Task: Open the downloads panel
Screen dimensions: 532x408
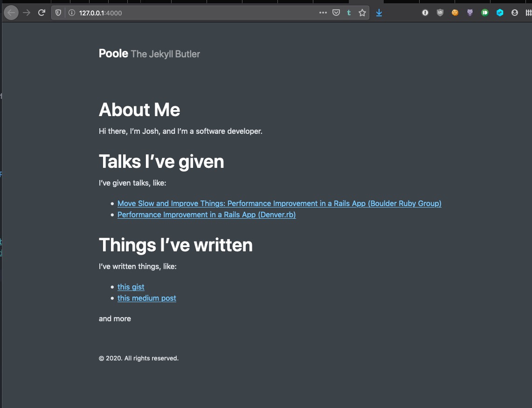Action: 379,13
